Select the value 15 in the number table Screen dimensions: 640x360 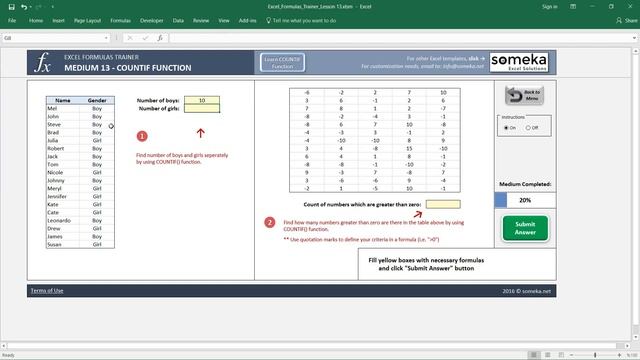tap(409, 149)
